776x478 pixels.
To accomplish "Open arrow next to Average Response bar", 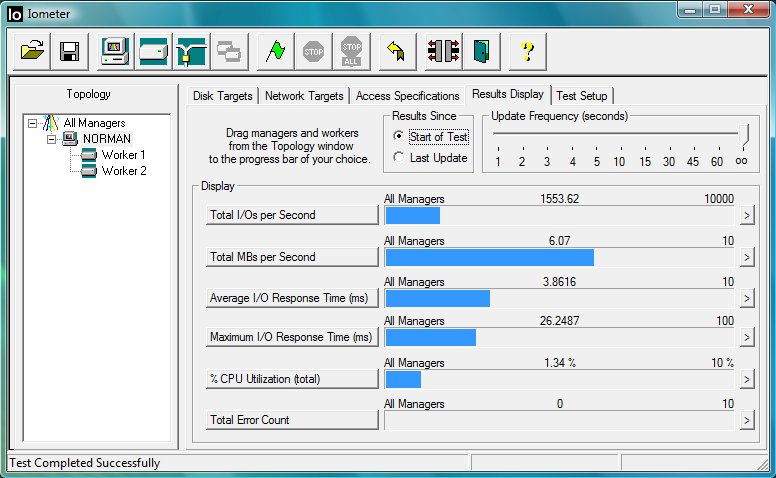I will (747, 298).
